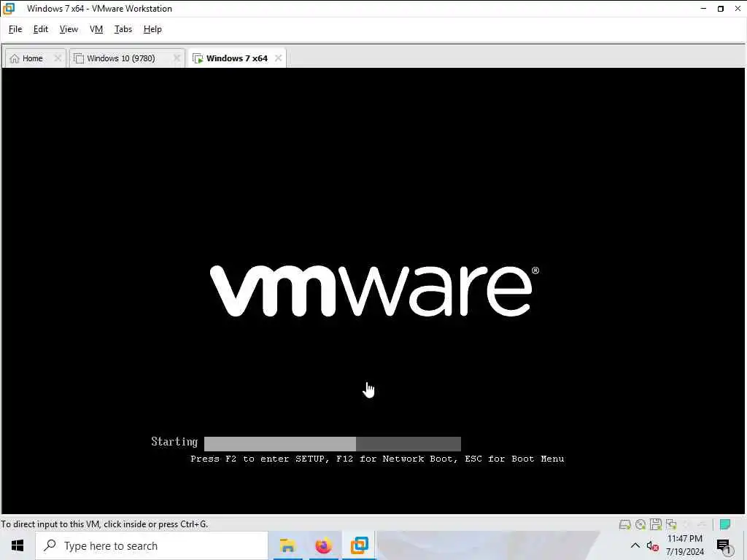Screen dimensions: 747x560
Task: Click the 'Starting' label in VM
Action: tap(174, 442)
